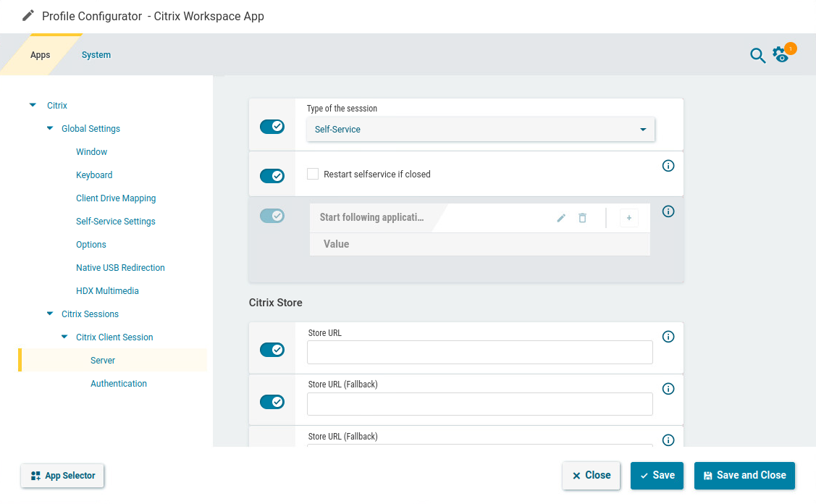Collapse the Global Settings node
Image resolution: width=816 pixels, height=504 pixels.
click(49, 128)
